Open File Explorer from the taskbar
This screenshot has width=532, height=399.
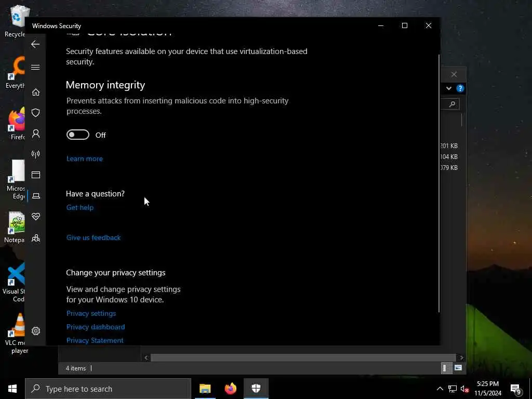coord(205,389)
